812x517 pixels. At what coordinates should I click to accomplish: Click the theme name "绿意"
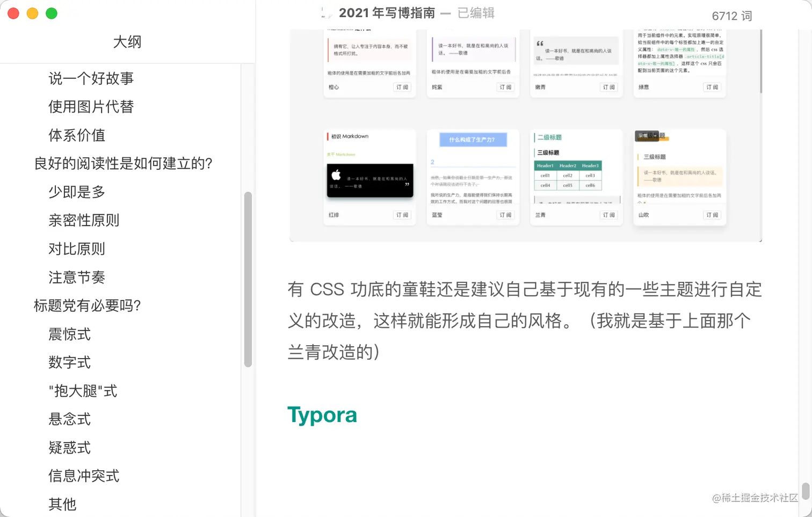click(643, 87)
